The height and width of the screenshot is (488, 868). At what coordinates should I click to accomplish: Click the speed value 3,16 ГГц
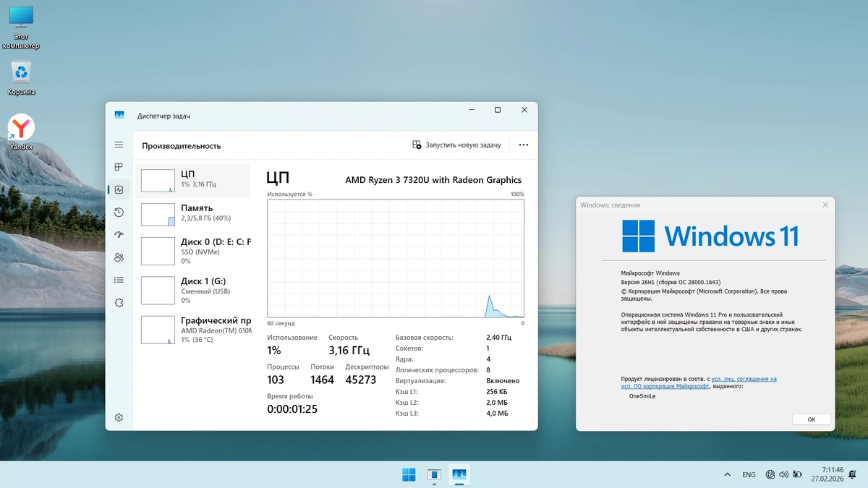(349, 350)
